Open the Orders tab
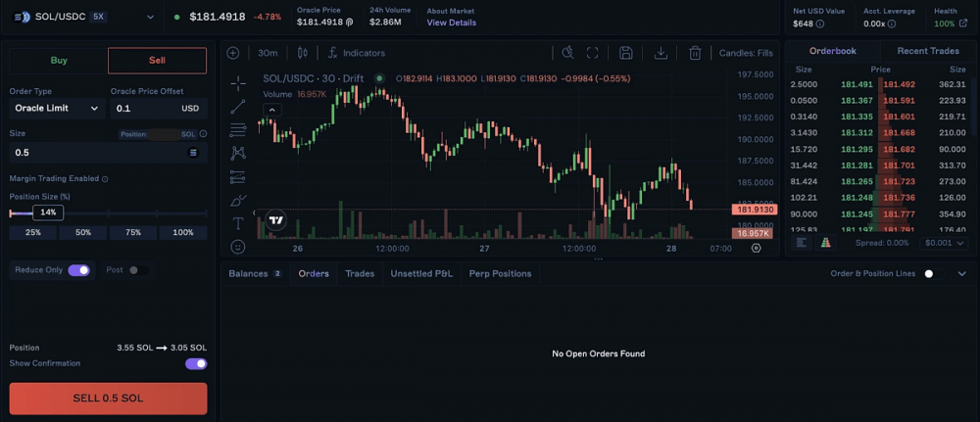 (314, 273)
